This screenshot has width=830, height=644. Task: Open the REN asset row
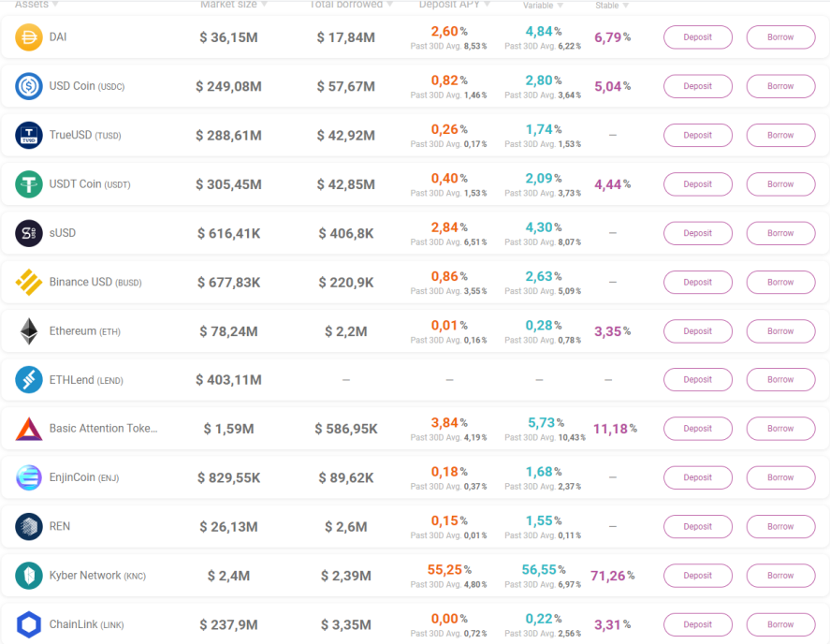point(415,526)
